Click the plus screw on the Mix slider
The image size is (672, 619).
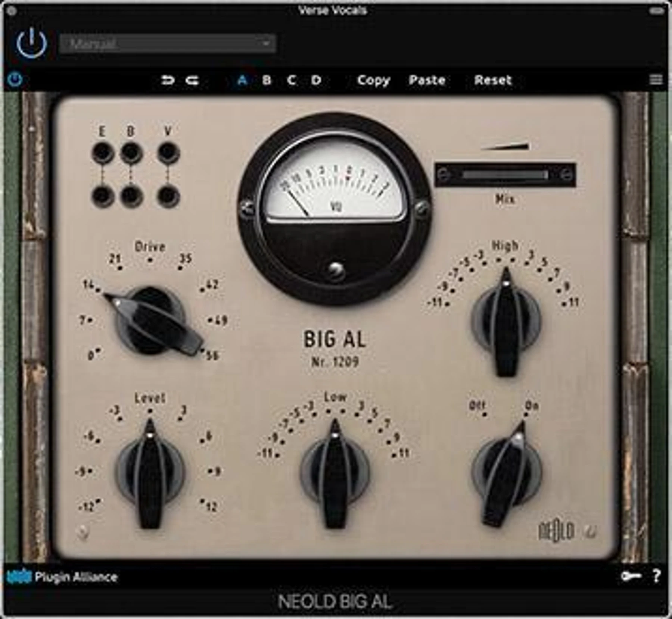(x=567, y=175)
